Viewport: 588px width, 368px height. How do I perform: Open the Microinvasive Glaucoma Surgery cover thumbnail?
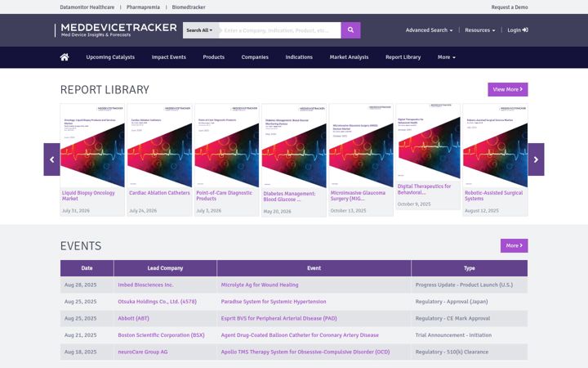point(361,146)
